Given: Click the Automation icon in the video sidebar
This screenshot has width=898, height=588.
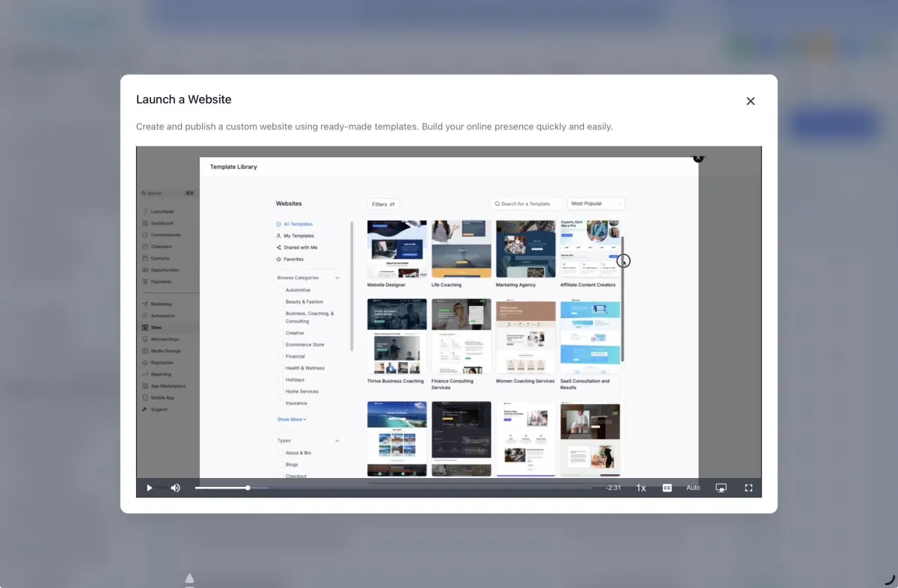Looking at the screenshot, I should 144,316.
